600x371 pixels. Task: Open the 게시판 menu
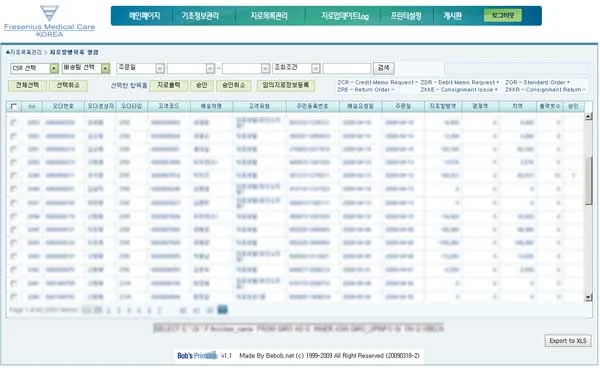(x=452, y=16)
